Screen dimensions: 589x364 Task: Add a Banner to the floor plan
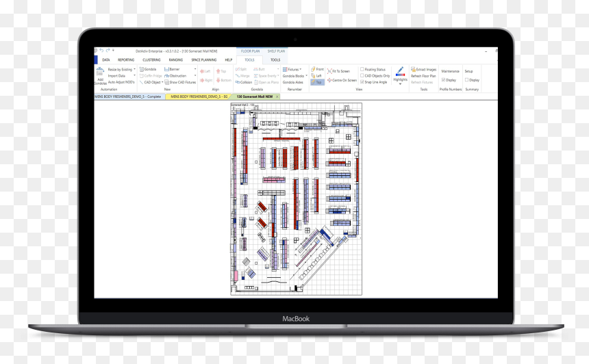[172, 69]
